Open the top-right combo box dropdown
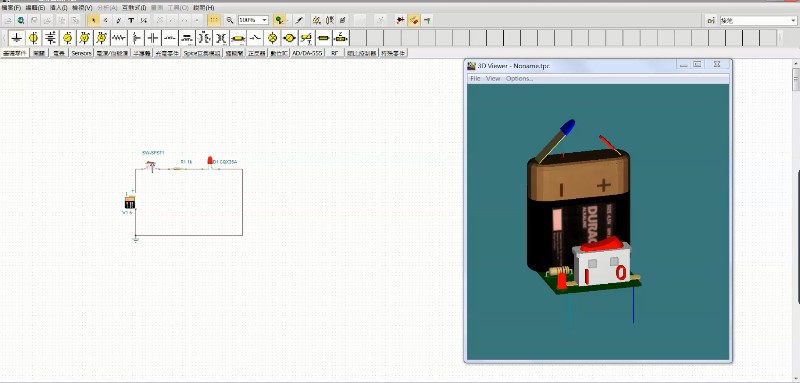Image resolution: width=800 pixels, height=383 pixels. [x=792, y=20]
